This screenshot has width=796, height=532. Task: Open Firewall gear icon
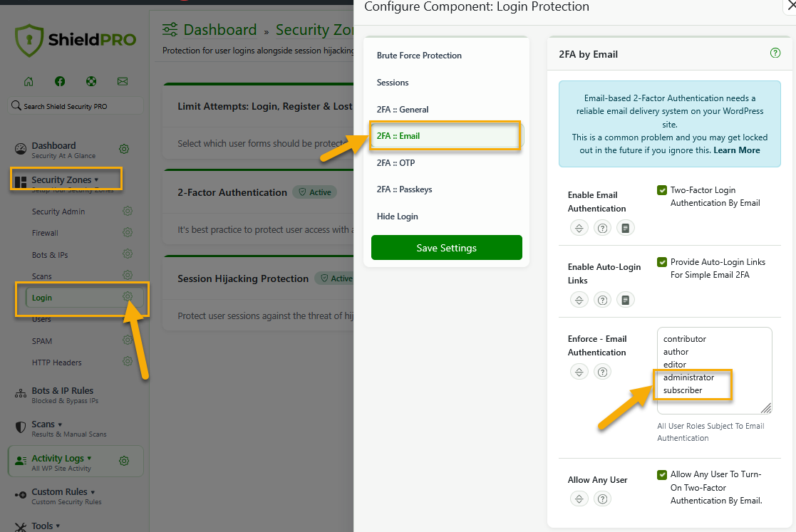[x=128, y=232]
